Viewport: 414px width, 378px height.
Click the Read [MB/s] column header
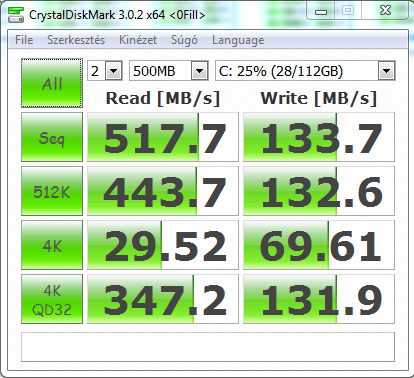tap(163, 98)
